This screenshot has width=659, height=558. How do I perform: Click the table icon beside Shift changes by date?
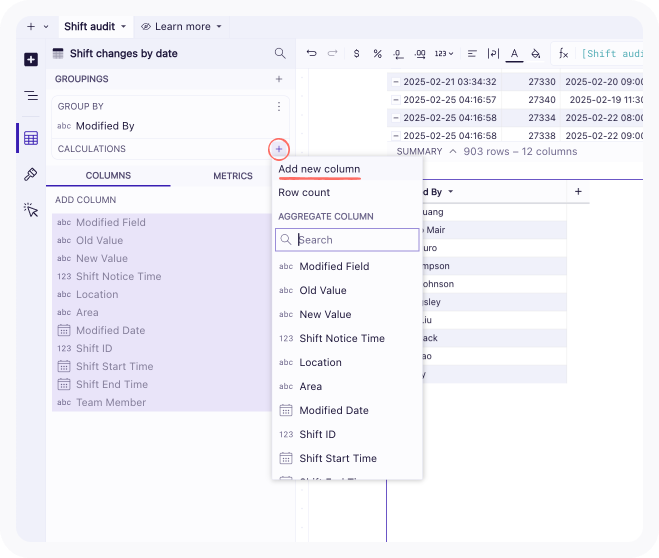(x=58, y=53)
